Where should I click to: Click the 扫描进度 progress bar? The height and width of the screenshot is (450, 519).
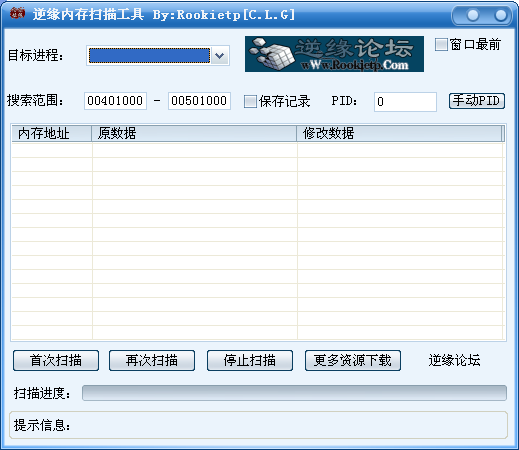tap(294, 393)
